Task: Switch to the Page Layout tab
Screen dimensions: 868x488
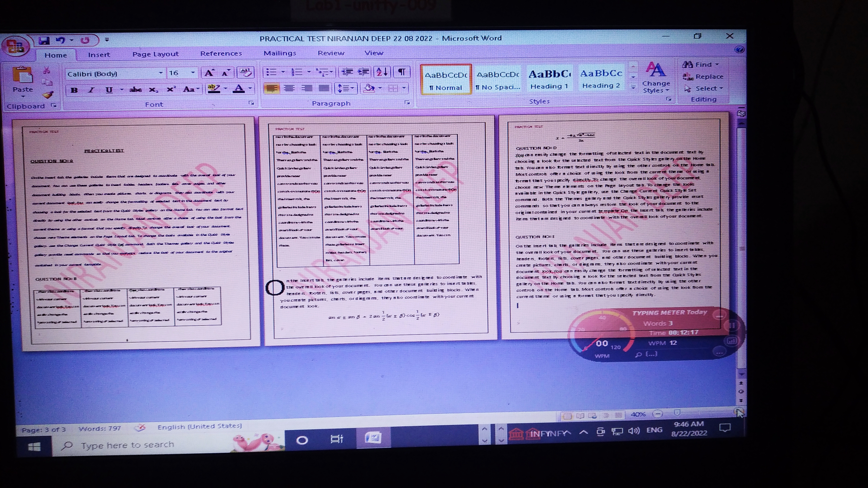Action: pyautogui.click(x=155, y=54)
